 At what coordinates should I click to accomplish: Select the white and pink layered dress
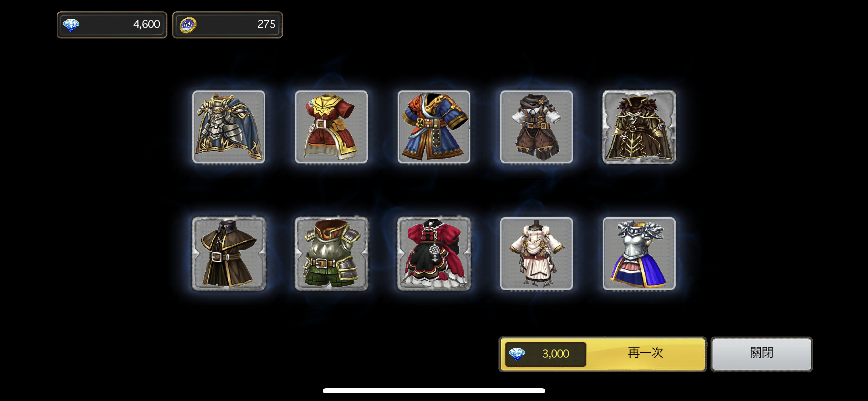pyautogui.click(x=536, y=253)
